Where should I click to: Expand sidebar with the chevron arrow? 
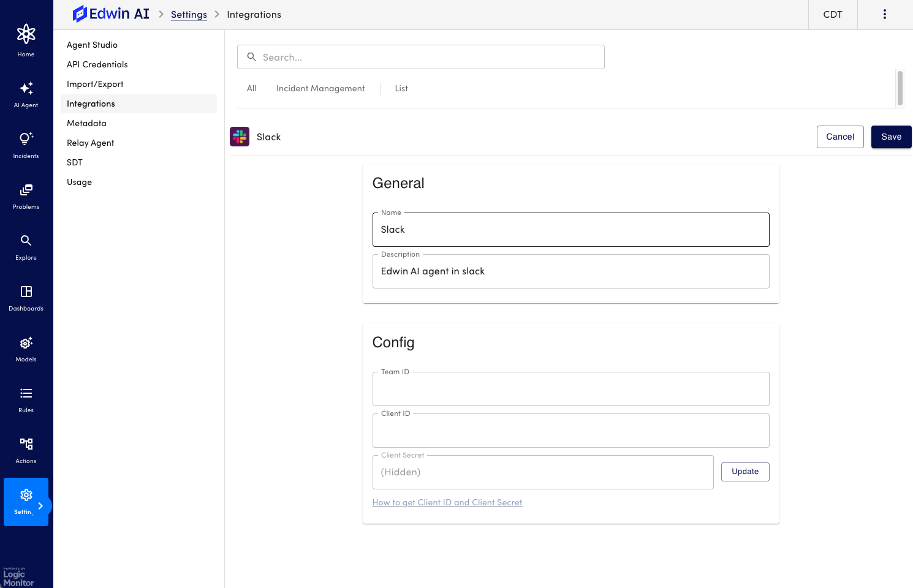tap(40, 506)
